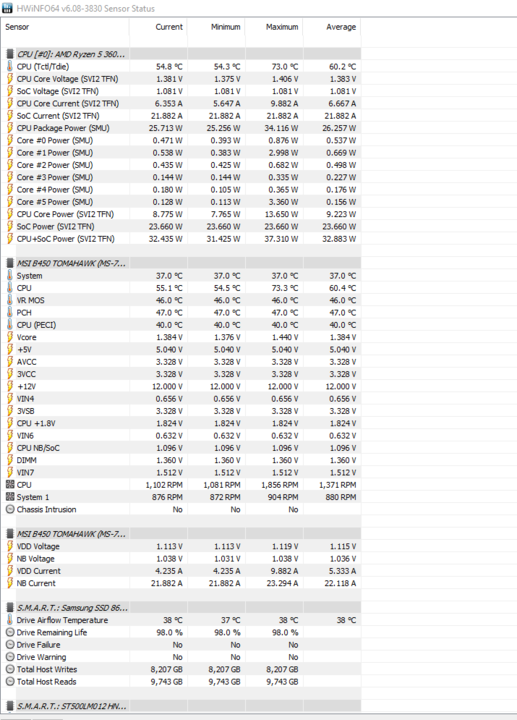Viewport: 517px width, 720px height.
Task: Click the chip icon of the AMD Ryzen 5 group
Action: [x=10, y=54]
